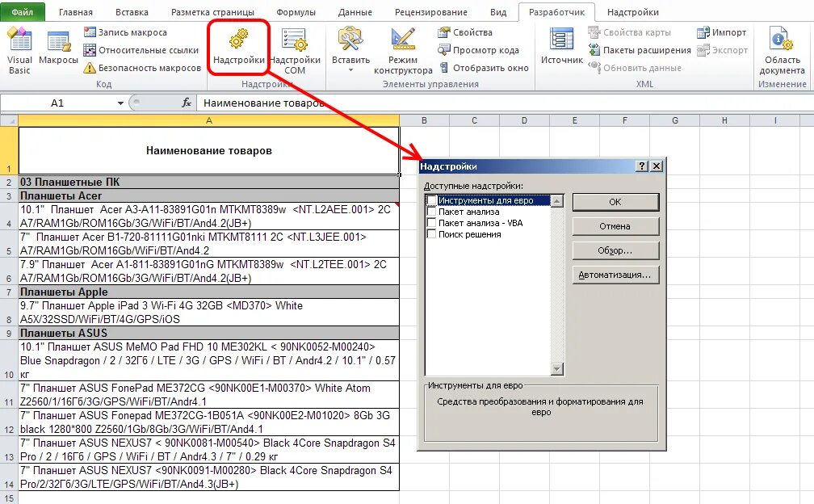Screen dimensions: 814x504
Task: Check Поиск решения add-in
Action: (431, 234)
